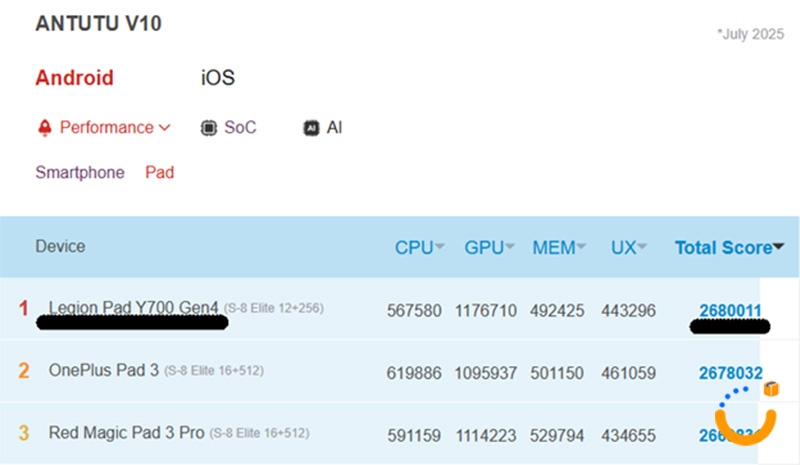The width and height of the screenshot is (800, 465).
Task: Open OnePlus Pad 3 entry
Action: [x=104, y=370]
